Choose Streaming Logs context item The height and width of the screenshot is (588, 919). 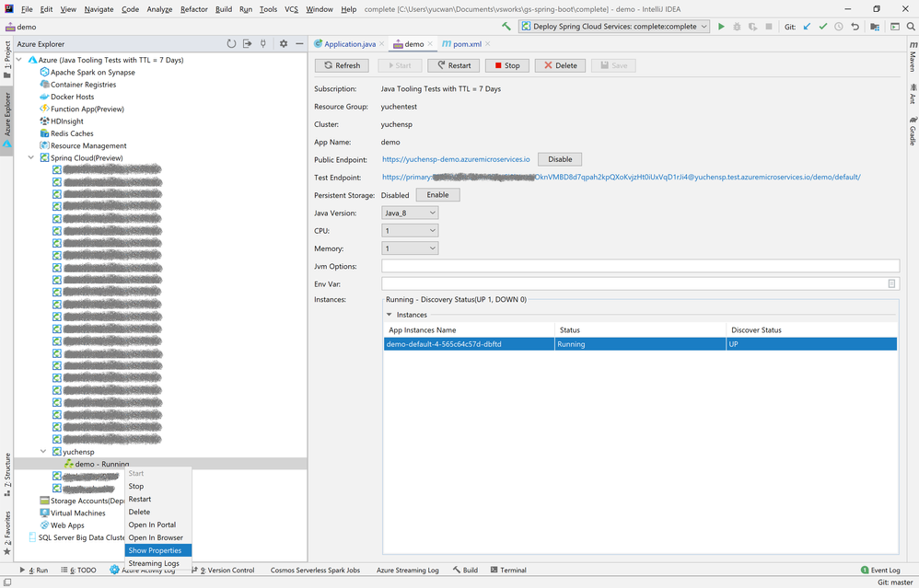click(x=158, y=563)
